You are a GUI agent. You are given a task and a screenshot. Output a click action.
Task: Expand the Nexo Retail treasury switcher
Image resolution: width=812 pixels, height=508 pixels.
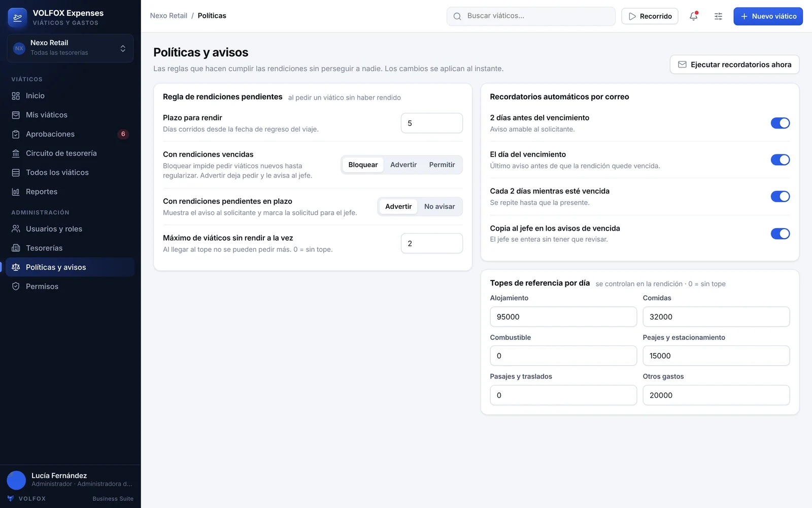pos(71,48)
